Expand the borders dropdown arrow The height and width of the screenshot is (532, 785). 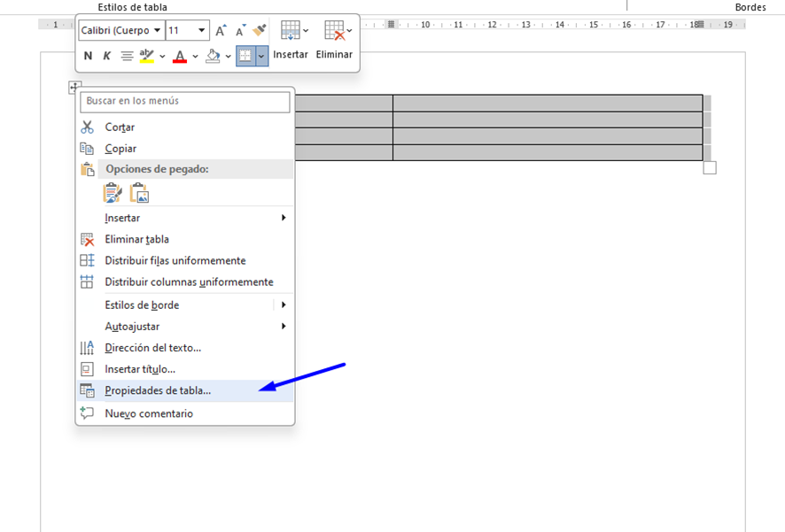coord(262,56)
